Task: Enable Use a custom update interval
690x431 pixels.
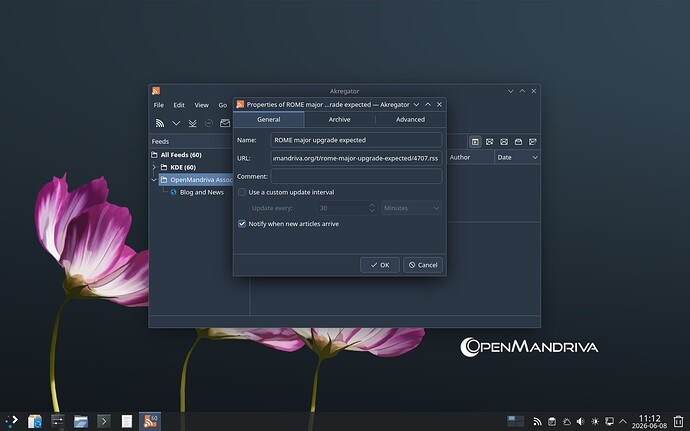Action: click(242, 192)
